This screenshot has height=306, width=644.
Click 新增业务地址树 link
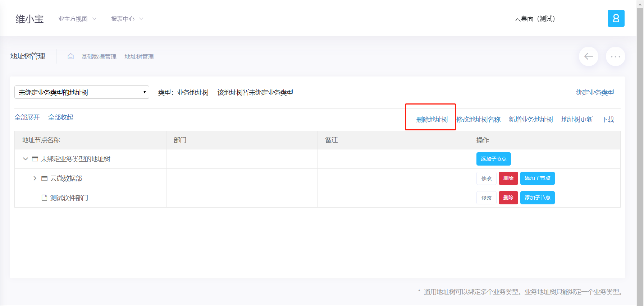tap(531, 119)
